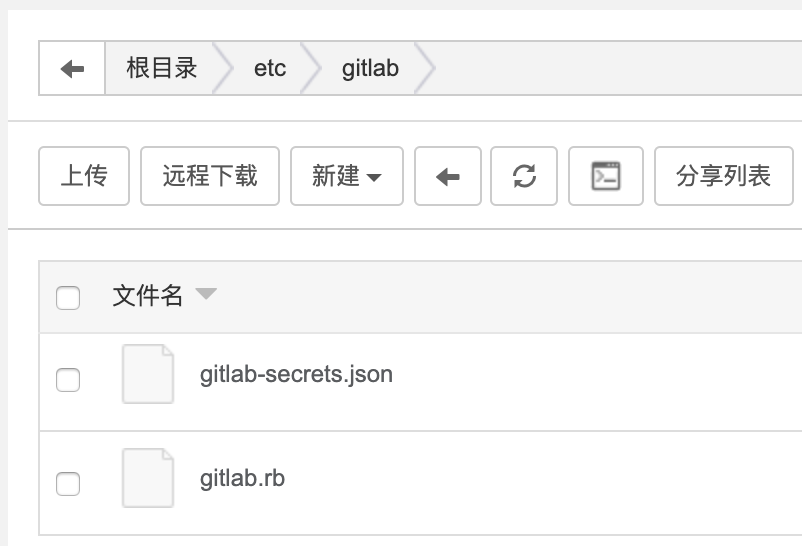Click the gitlab-secrets.json file icon
Image resolution: width=802 pixels, height=546 pixels.
coord(147,374)
